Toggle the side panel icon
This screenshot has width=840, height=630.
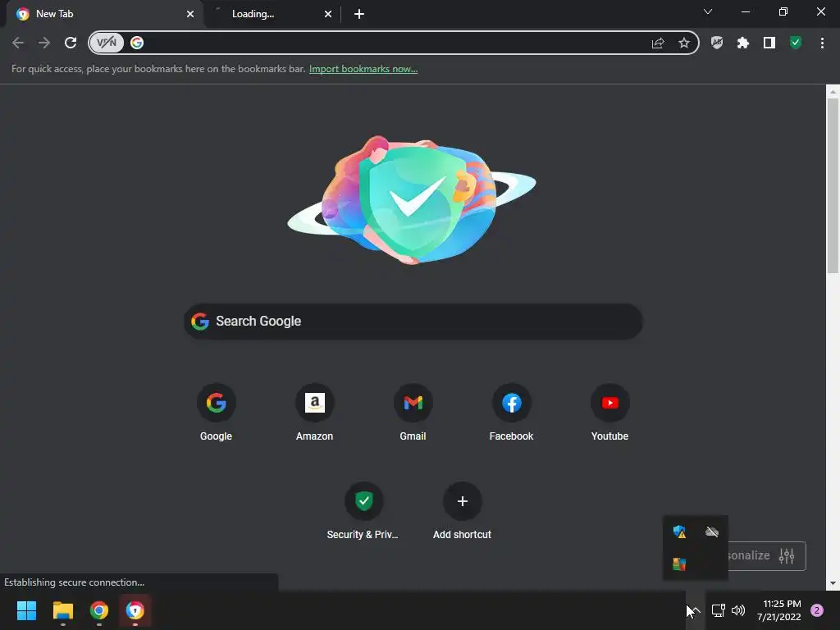pos(769,43)
